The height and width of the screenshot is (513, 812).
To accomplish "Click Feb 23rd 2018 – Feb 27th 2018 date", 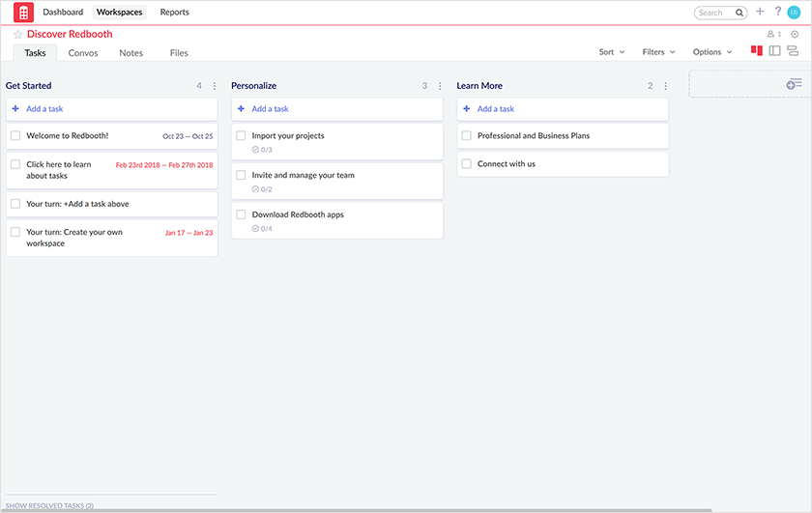I will [x=164, y=165].
